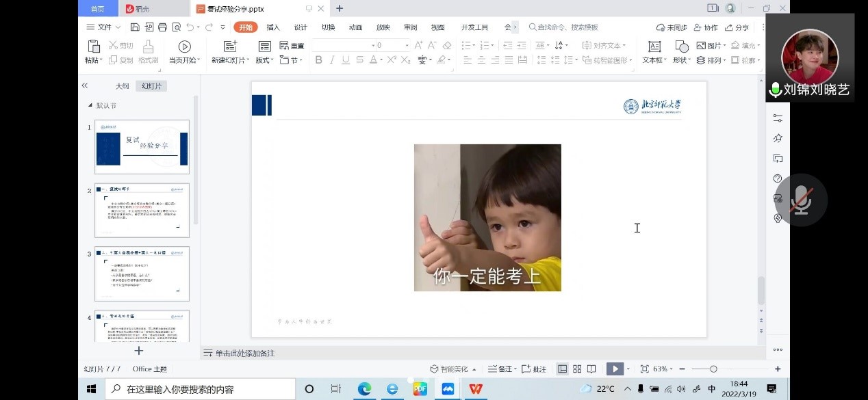Screen dimensions: 868x400
Task: Click the 形状 shapes icon
Action: click(x=681, y=46)
